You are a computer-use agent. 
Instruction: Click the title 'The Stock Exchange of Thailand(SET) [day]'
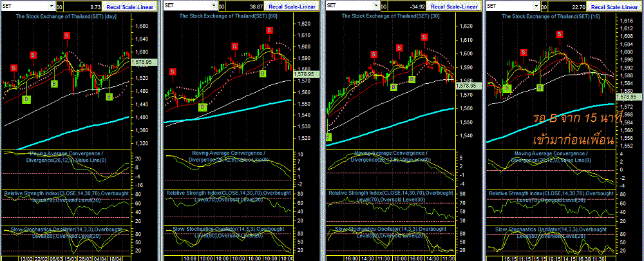(x=65, y=17)
